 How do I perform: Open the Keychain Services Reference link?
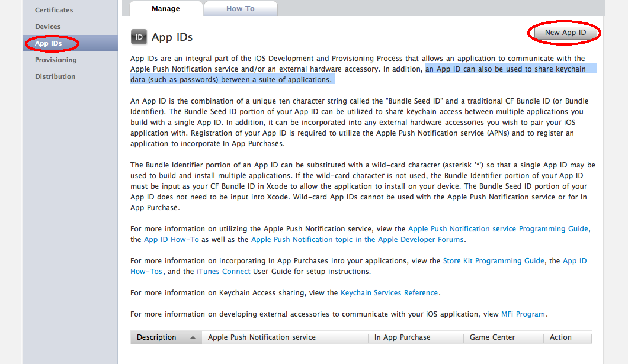389,293
